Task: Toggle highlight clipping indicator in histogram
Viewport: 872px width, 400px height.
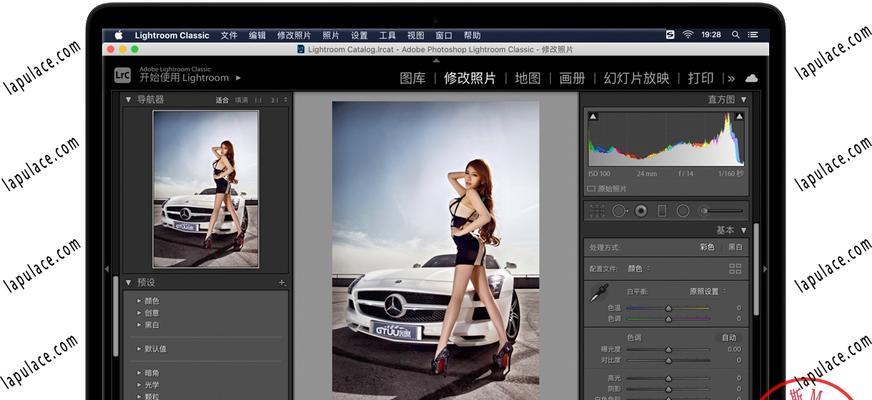Action: tap(739, 116)
